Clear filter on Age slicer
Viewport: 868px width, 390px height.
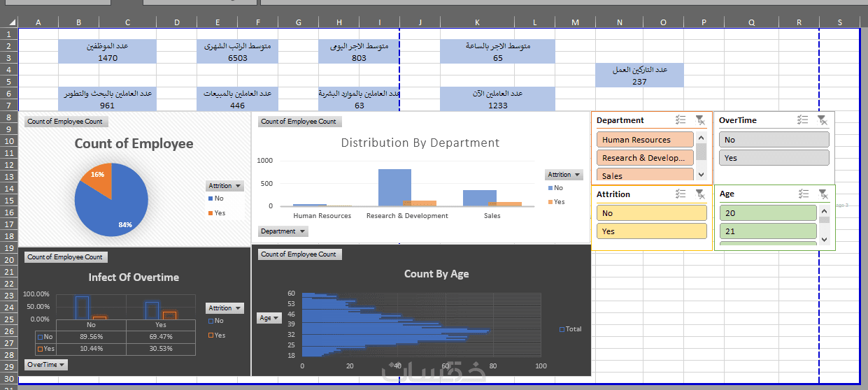823,194
